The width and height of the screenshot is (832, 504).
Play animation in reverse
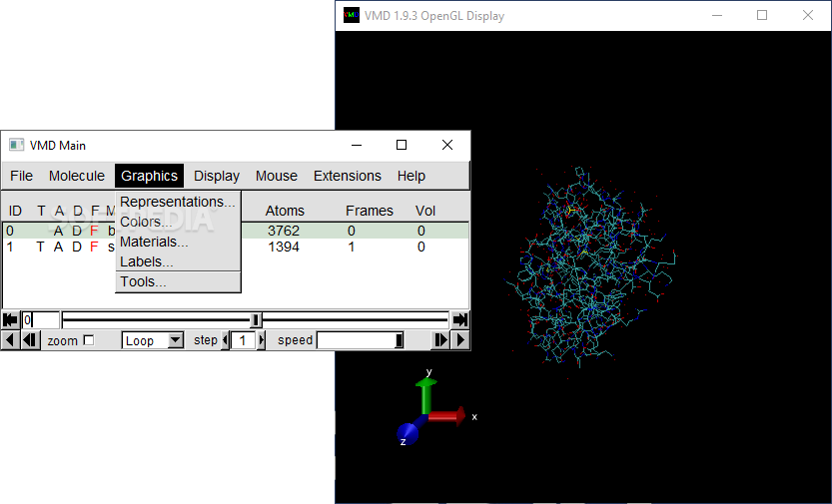coord(10,339)
